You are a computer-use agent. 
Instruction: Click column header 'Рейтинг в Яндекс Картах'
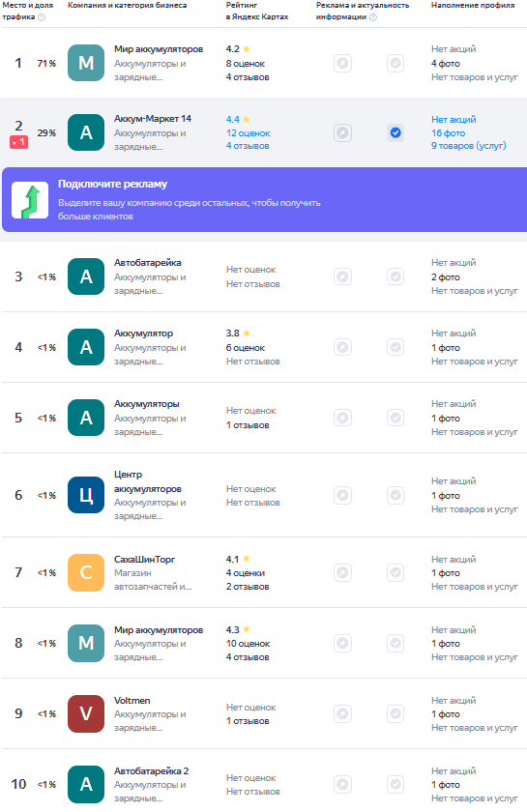coord(257,11)
